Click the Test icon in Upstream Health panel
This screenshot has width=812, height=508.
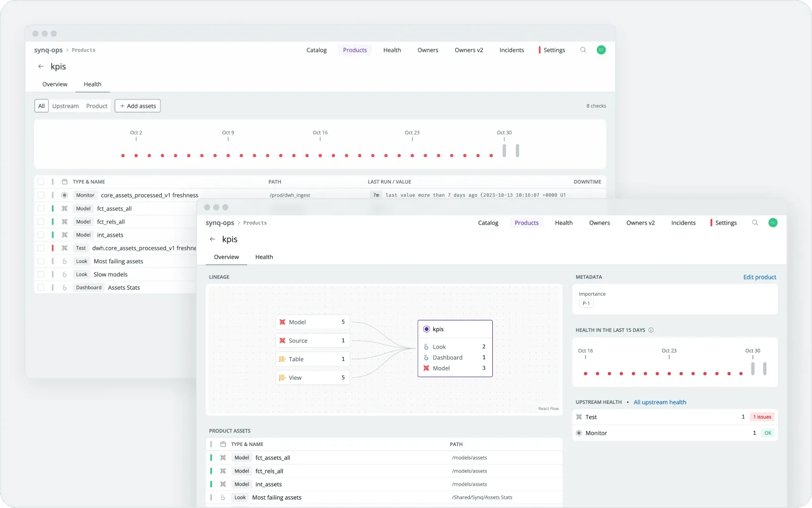579,417
